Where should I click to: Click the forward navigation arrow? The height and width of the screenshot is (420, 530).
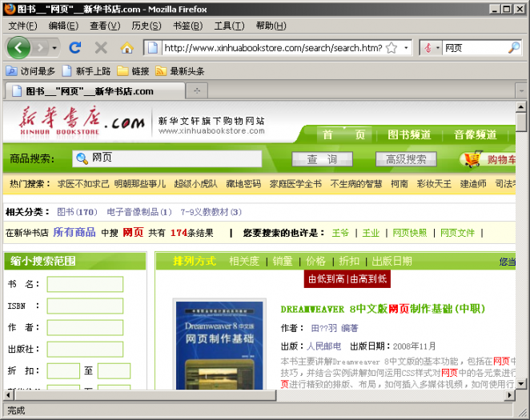click(40, 48)
